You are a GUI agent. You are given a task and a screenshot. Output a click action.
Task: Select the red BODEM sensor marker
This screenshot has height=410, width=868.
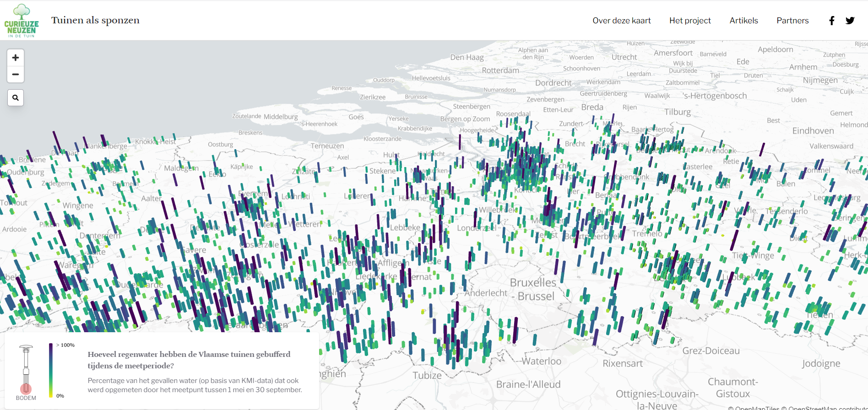coord(26,388)
